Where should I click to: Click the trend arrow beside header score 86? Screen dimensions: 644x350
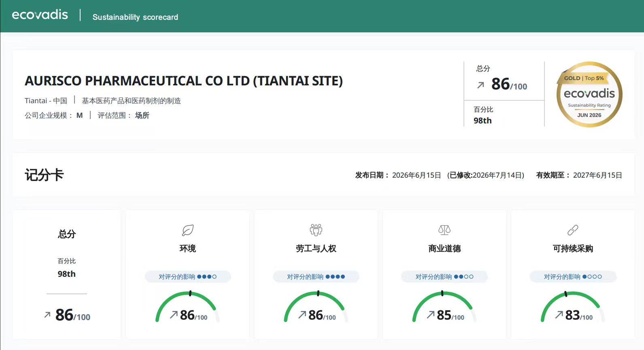click(480, 85)
